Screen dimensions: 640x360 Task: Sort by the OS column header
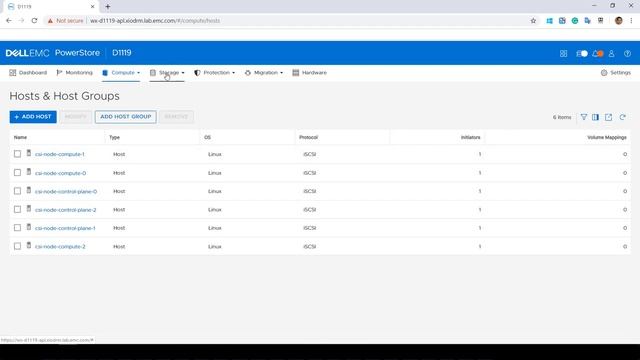coord(207,138)
